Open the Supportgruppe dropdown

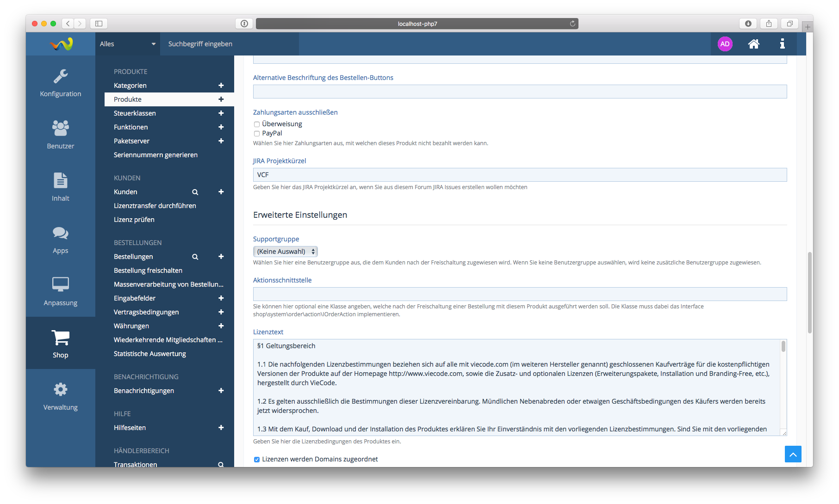(x=285, y=252)
